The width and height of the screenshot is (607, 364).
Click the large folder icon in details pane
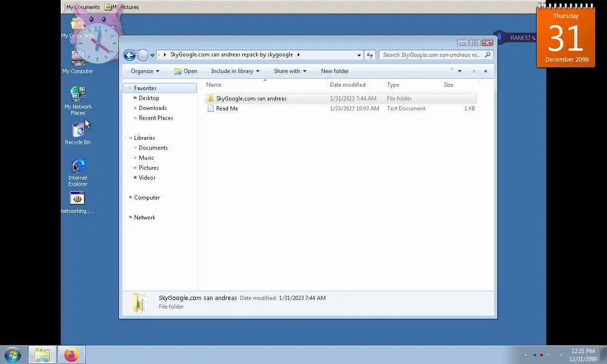[x=139, y=302]
